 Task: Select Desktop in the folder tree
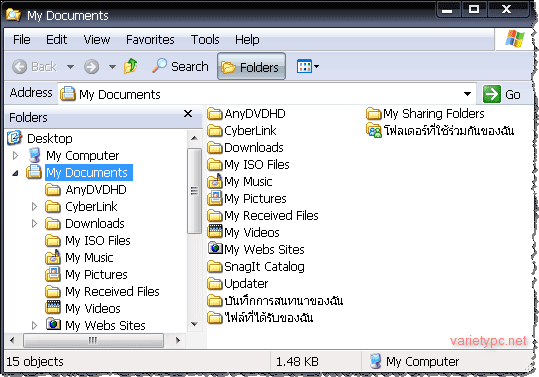(50, 138)
